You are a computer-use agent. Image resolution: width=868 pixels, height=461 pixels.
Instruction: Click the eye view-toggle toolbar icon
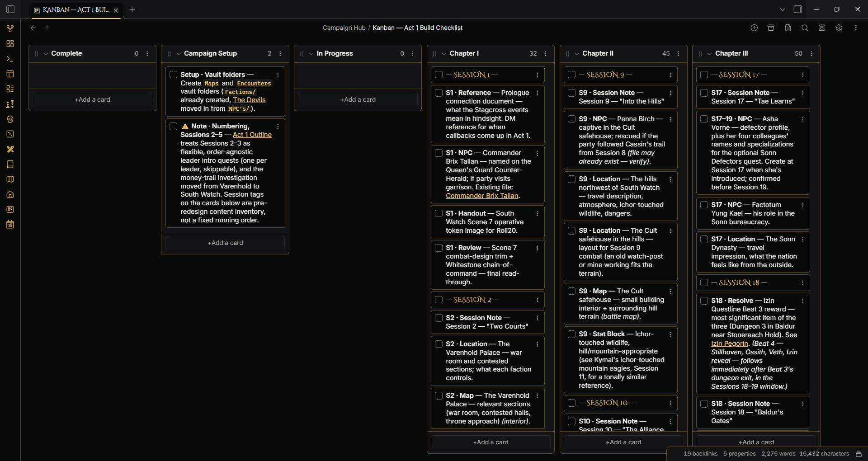tap(822, 28)
